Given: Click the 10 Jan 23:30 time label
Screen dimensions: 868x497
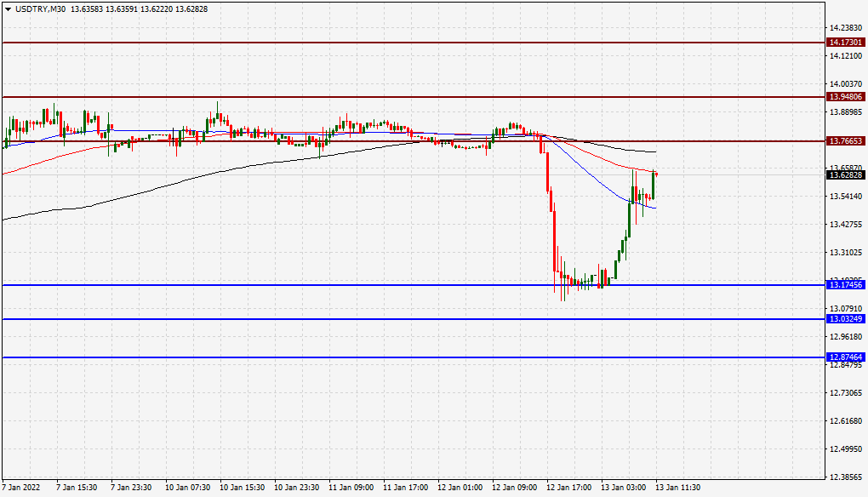Looking at the screenshot, I should click(x=297, y=488).
